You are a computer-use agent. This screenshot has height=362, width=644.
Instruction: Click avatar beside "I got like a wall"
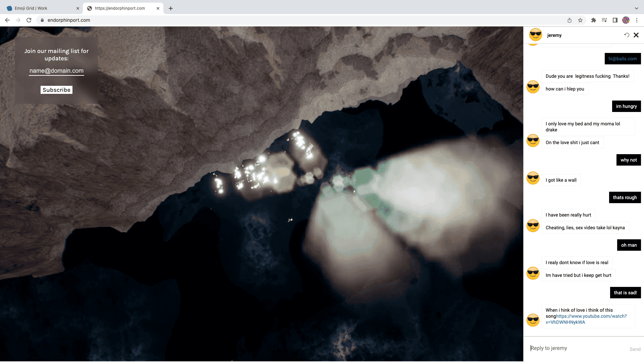533,178
